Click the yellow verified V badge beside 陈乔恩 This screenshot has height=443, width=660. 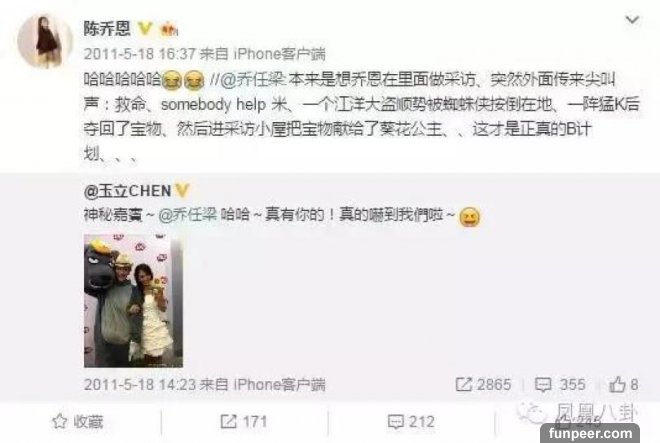(x=145, y=29)
